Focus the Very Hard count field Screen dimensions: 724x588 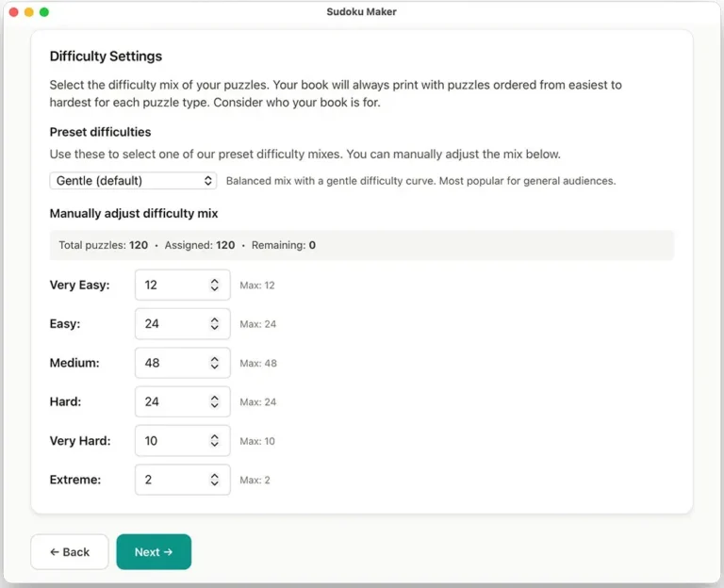pos(171,441)
